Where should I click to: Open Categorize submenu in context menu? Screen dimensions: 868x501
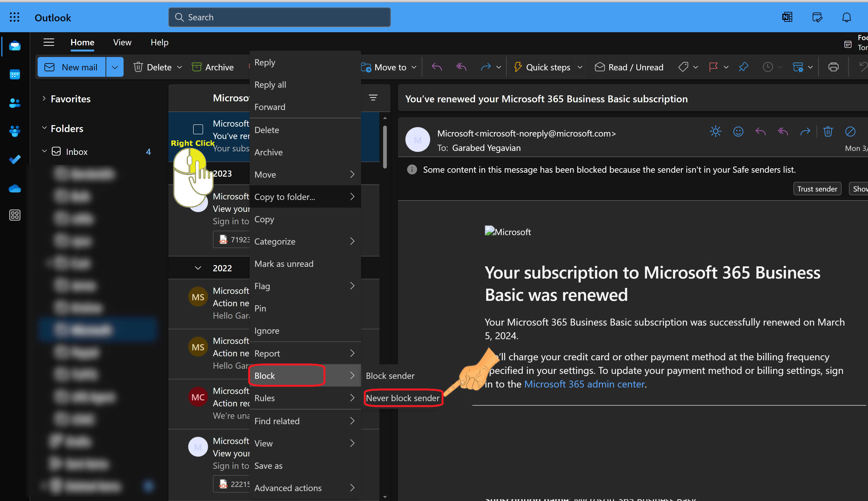point(305,242)
